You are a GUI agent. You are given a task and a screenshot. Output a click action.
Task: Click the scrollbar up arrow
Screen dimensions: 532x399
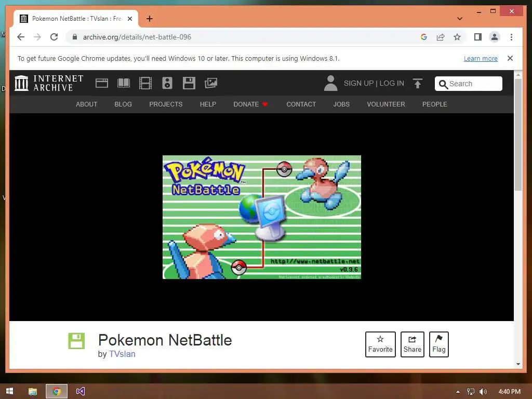(x=518, y=74)
